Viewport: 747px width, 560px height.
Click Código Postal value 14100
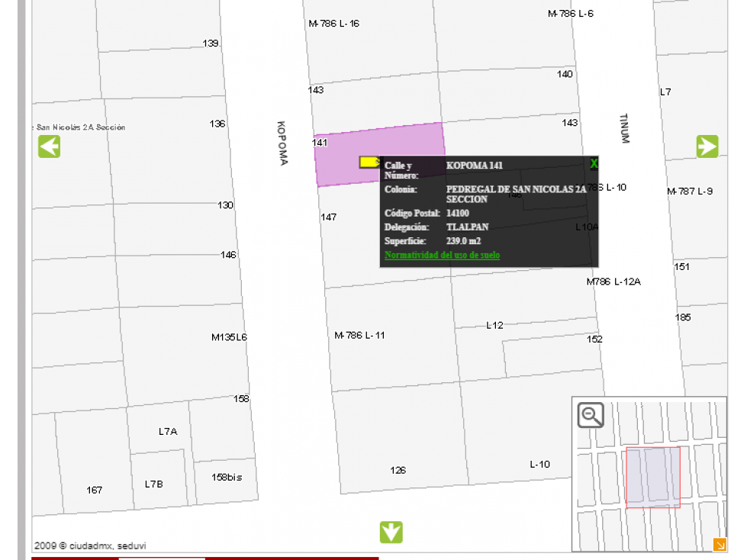click(458, 213)
